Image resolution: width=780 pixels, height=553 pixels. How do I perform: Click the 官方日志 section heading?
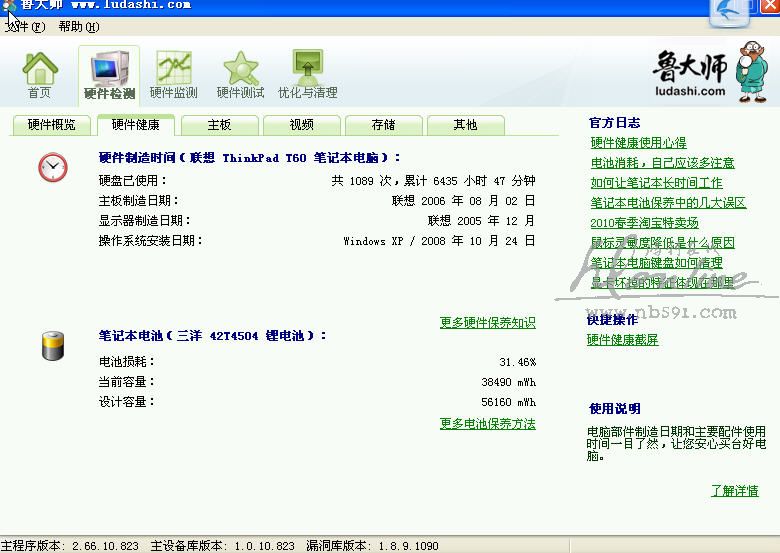click(x=614, y=123)
